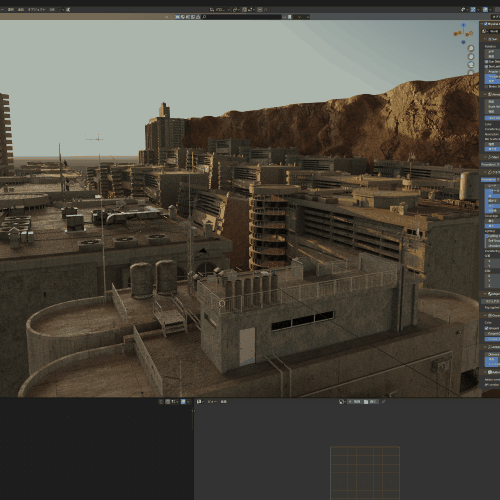Collapse the Sun panel expander
500x500 pixels.
point(485,39)
